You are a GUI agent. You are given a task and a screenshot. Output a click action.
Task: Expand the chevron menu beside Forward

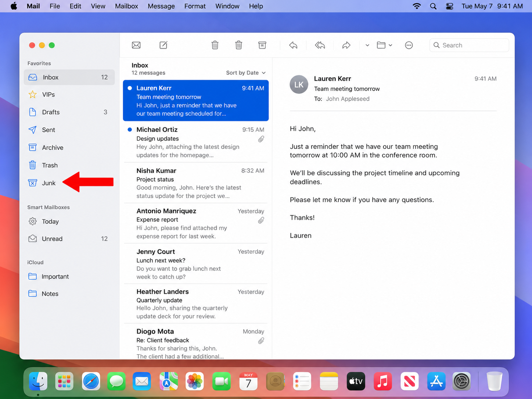coord(367,45)
